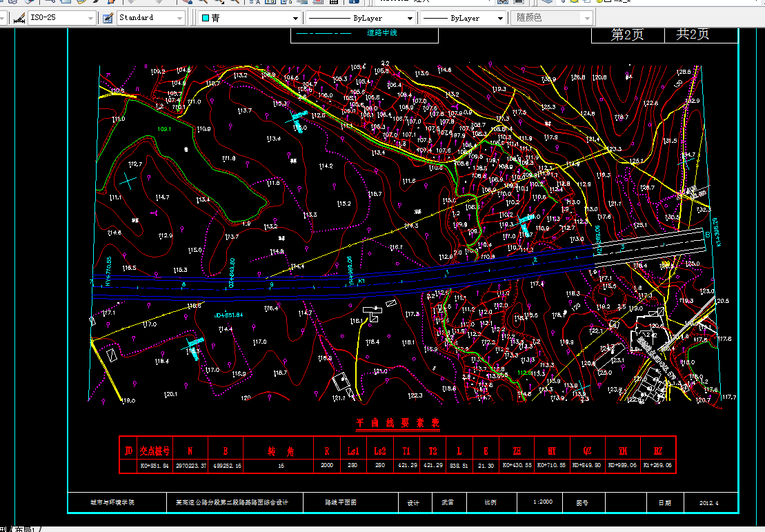Expand the first ByLayer linetype dropdown
765x532 pixels.
coord(410,18)
